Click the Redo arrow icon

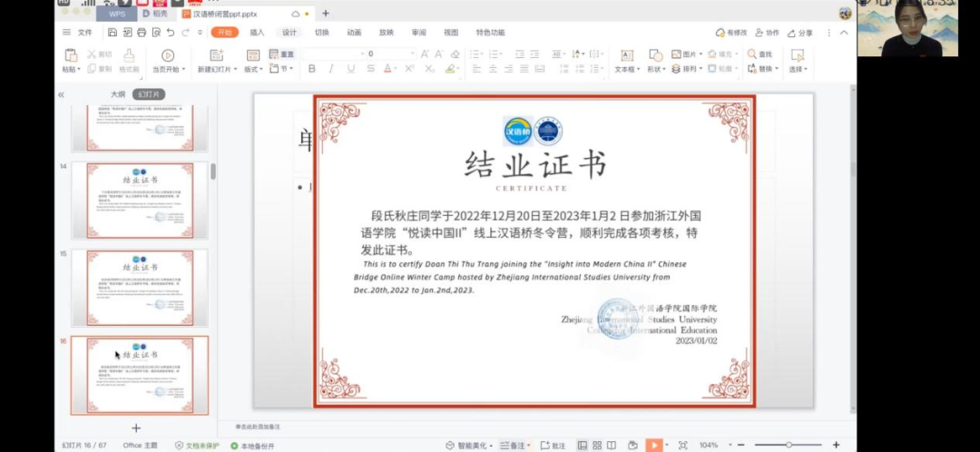coord(185,33)
